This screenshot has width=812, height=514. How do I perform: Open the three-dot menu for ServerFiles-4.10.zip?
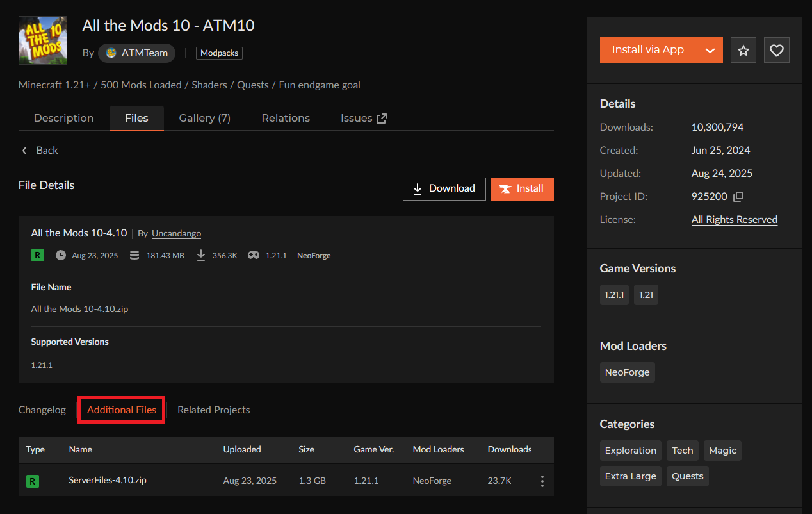pyautogui.click(x=542, y=481)
